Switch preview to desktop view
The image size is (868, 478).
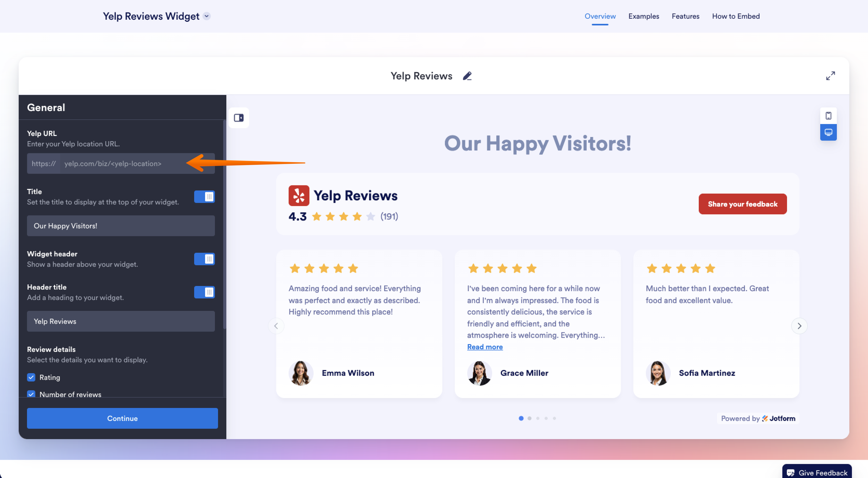pyautogui.click(x=828, y=132)
